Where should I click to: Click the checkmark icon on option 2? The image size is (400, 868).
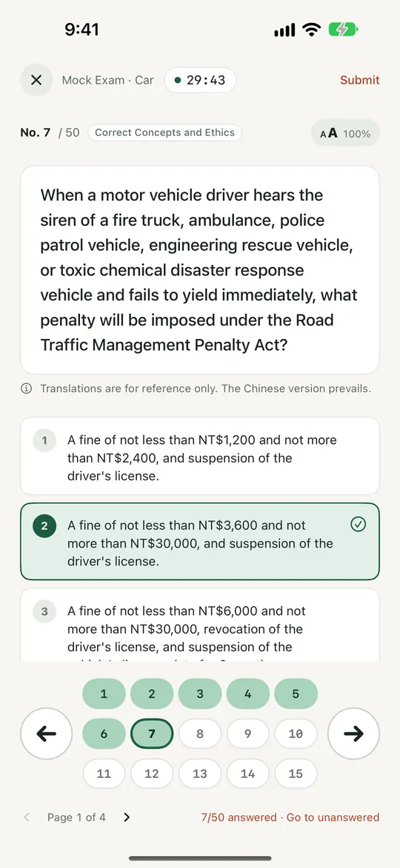click(x=359, y=525)
